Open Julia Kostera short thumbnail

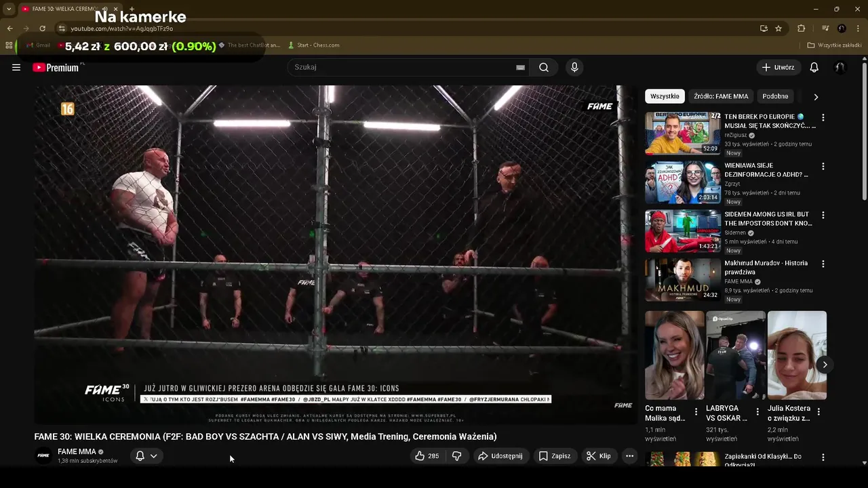coord(797,355)
